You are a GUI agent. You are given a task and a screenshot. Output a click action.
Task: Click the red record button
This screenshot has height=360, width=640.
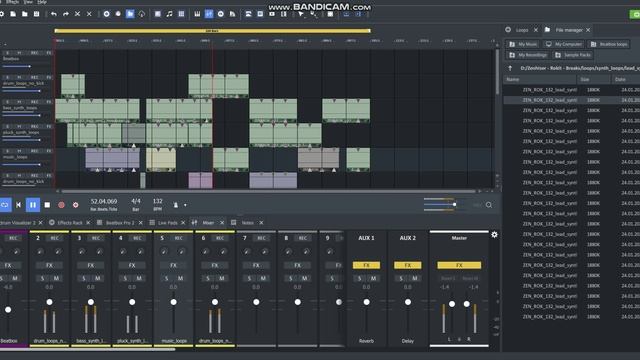61,205
